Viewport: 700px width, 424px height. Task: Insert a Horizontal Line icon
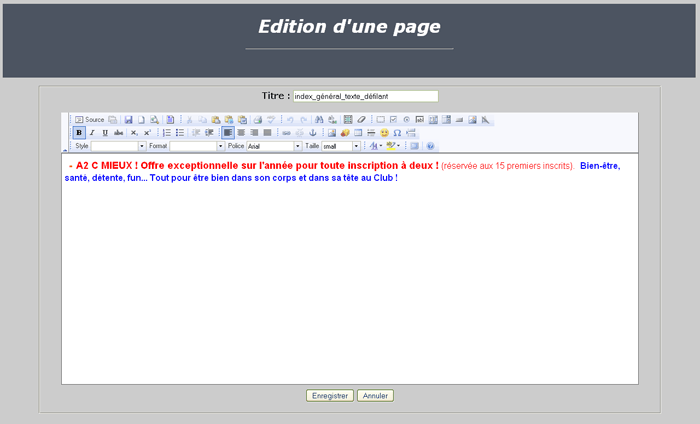[x=371, y=133]
